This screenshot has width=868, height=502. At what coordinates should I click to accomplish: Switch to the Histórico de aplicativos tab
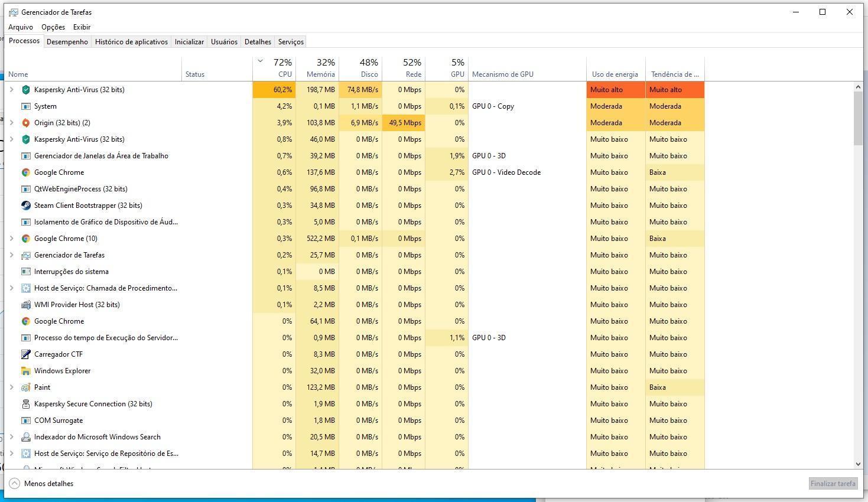pos(131,42)
